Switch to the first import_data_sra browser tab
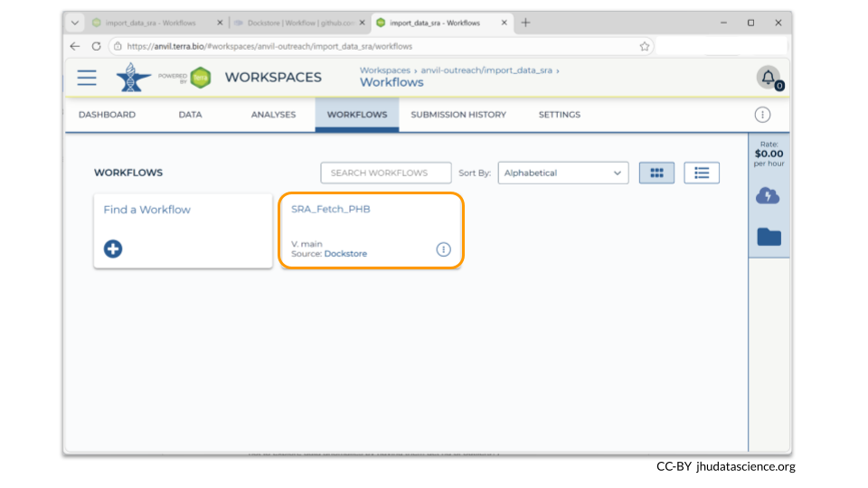Screen dimensions: 868x488 151,23
